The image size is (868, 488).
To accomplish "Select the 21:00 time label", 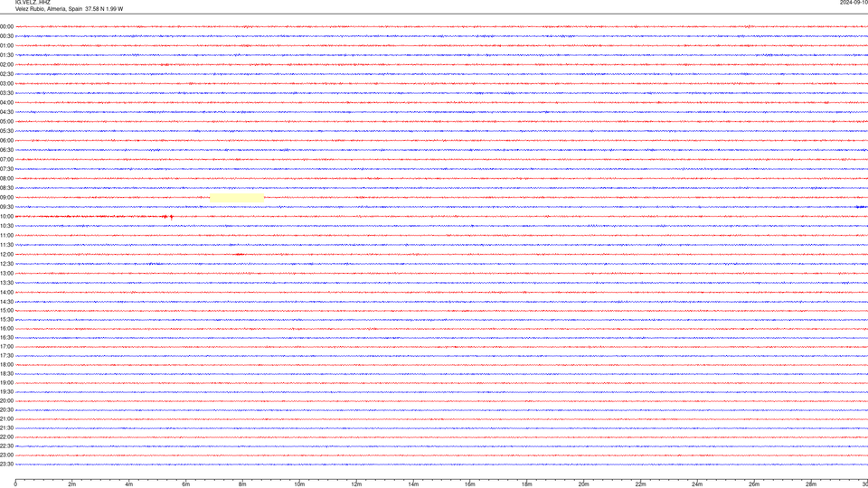I will click(6, 419).
